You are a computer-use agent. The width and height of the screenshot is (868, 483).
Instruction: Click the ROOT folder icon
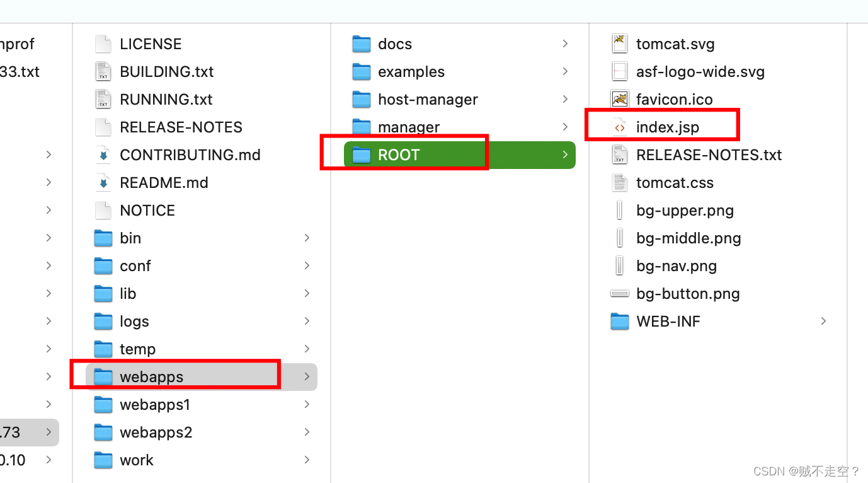pos(362,154)
